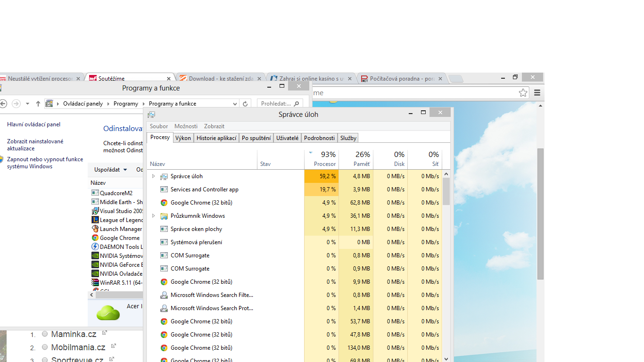Switch to the Uživatelé tab
The image size is (644, 362).
click(x=288, y=138)
